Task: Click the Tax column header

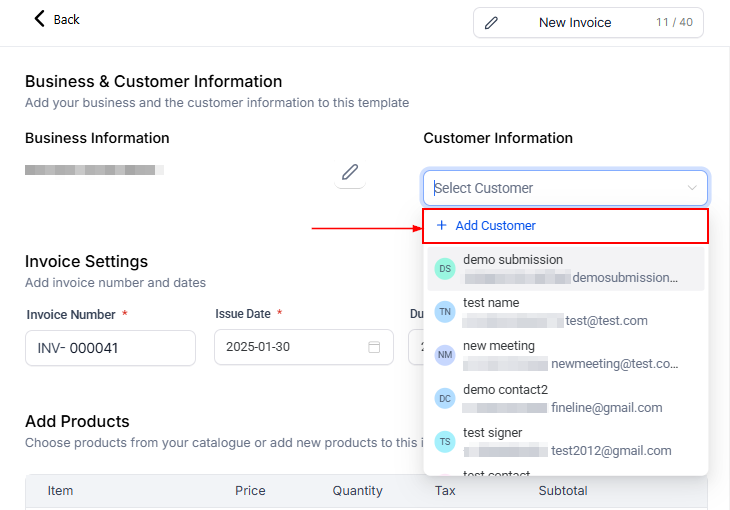Action: coord(445,490)
